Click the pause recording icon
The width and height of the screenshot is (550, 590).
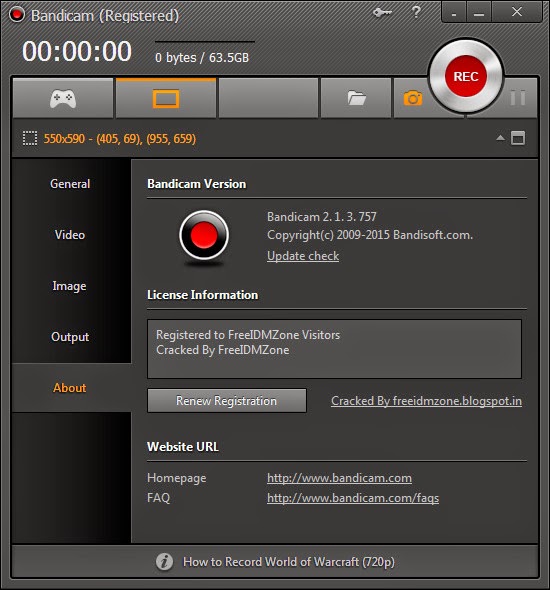[518, 98]
